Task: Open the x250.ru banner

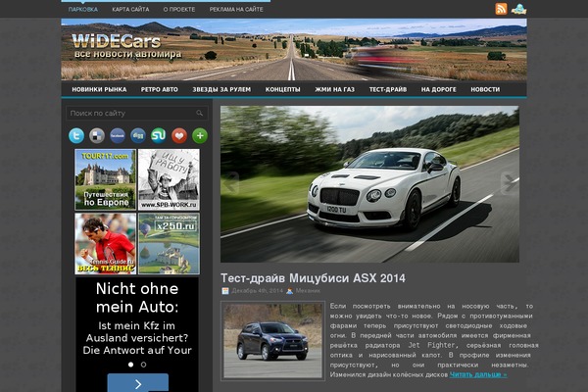Action: click(169, 243)
